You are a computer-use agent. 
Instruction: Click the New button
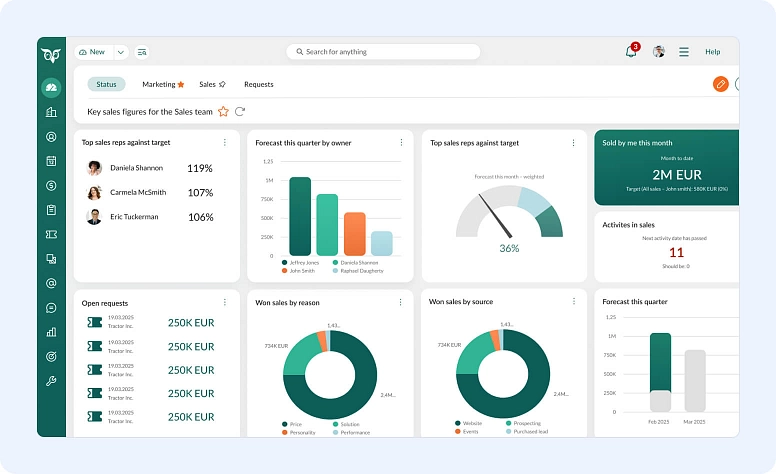[92, 52]
